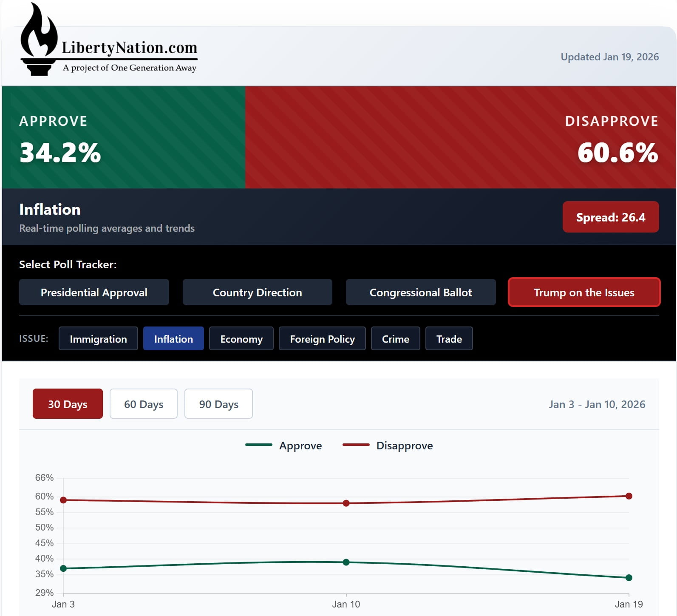Image resolution: width=677 pixels, height=616 pixels.
Task: Switch to the Trade issue
Action: coord(449,339)
